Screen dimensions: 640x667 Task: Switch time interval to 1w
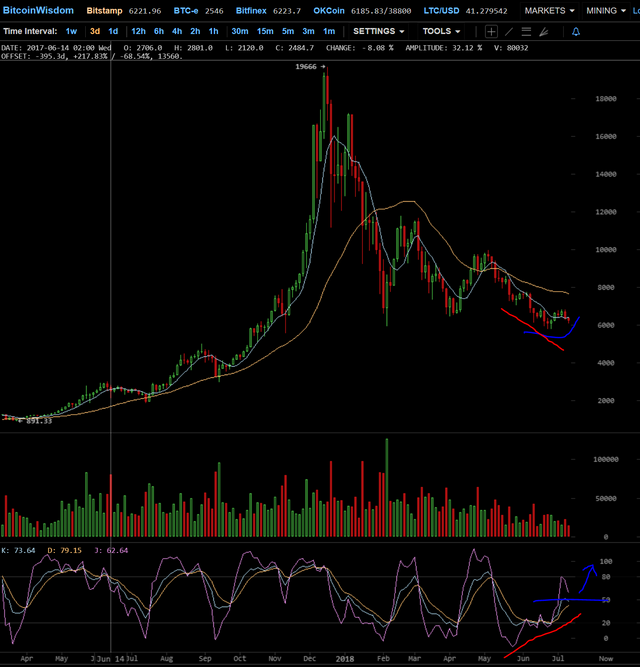(71, 31)
